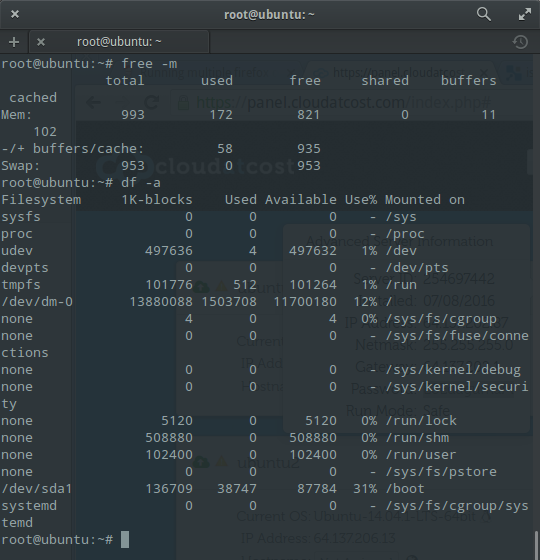The height and width of the screenshot is (560, 540).
Task: Click the 12% usage value
Action: pos(365,301)
